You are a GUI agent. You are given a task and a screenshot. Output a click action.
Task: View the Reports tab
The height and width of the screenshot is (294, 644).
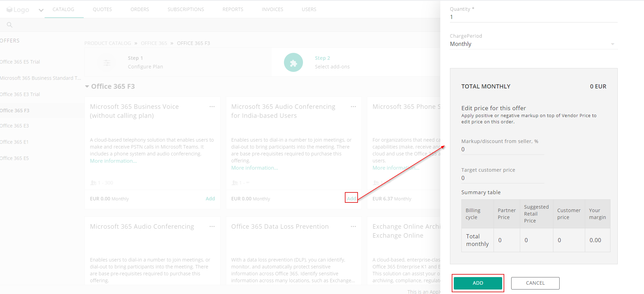233,9
